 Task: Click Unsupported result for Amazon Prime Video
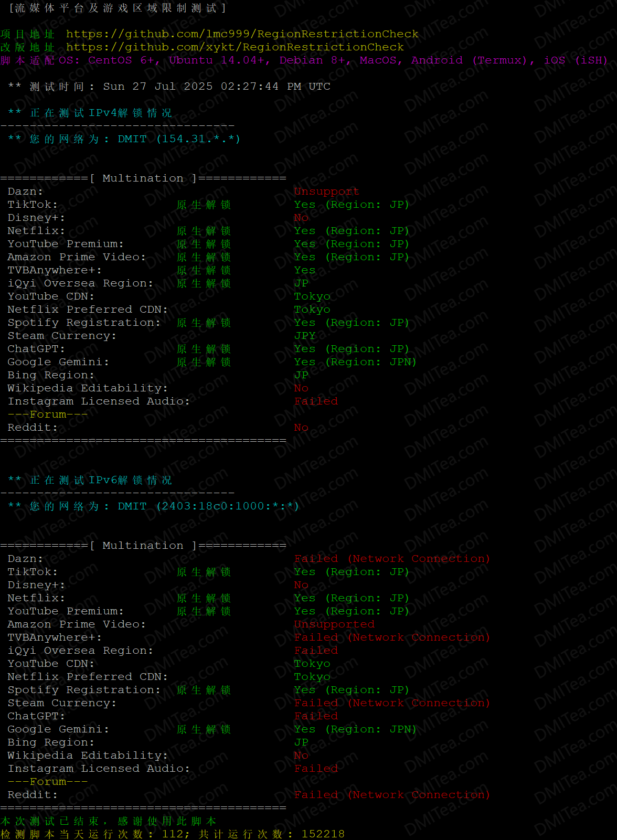coord(334,624)
